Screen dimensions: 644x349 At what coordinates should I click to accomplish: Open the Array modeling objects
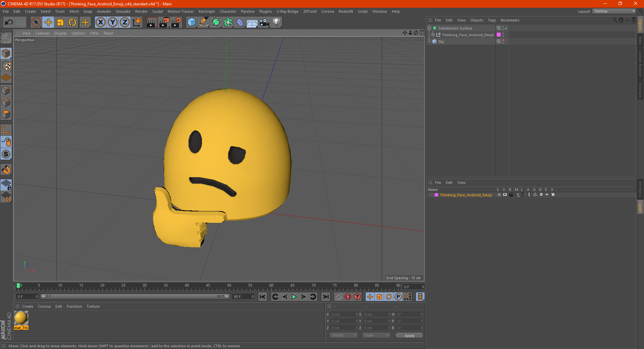pos(228,22)
